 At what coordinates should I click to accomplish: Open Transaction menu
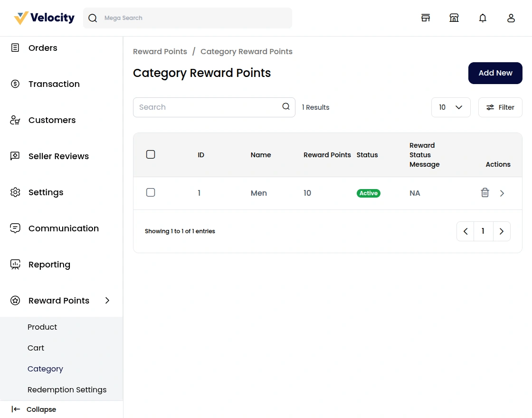(54, 84)
